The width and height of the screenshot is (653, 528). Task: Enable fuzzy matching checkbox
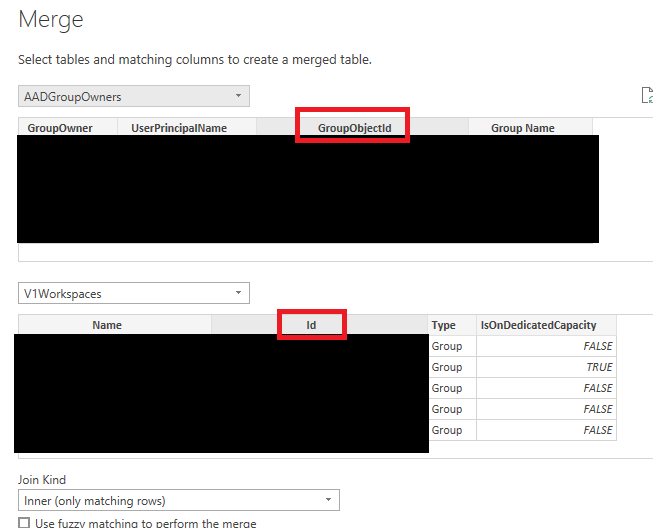click(x=24, y=523)
